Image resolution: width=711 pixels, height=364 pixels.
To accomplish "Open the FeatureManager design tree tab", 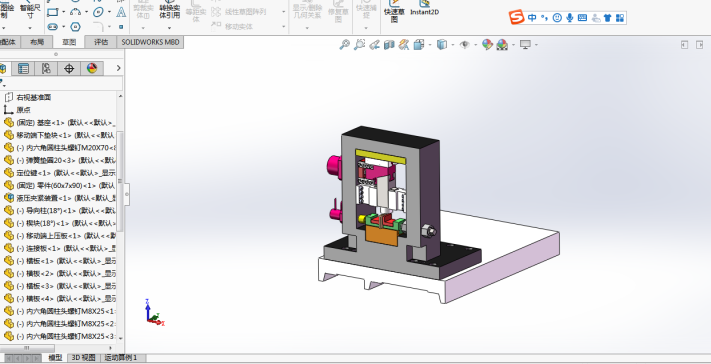I will tap(4, 68).
